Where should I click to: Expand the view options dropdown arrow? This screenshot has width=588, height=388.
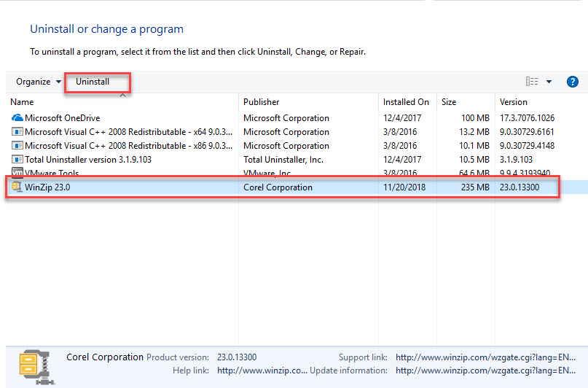pos(549,82)
